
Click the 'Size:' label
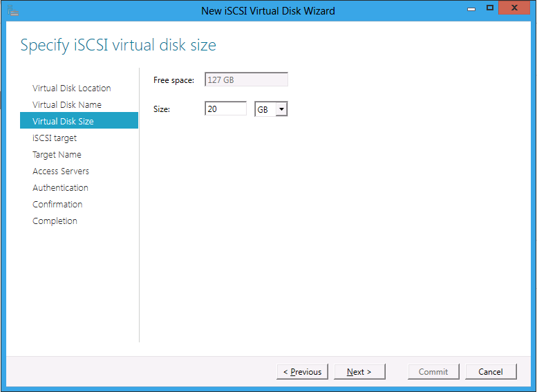[x=162, y=109]
